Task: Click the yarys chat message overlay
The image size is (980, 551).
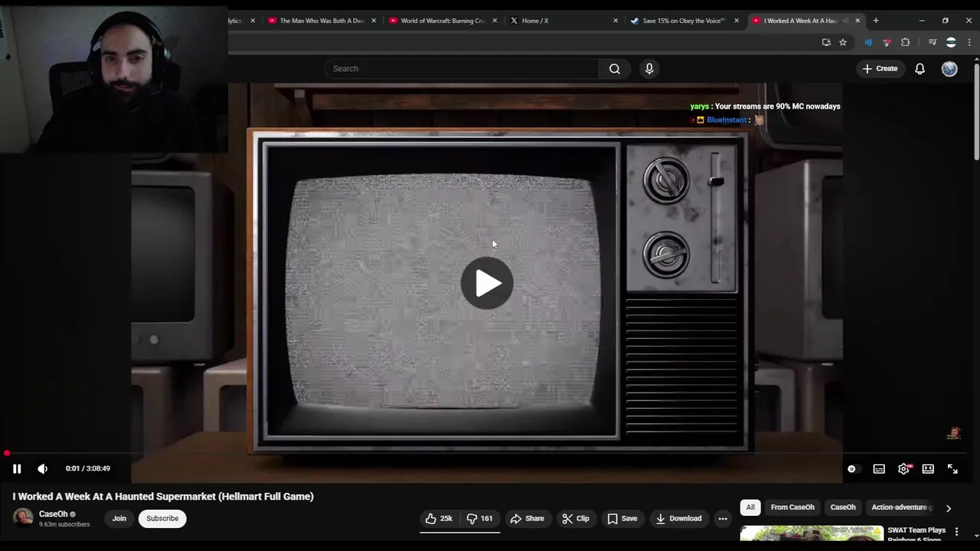Action: coord(766,106)
